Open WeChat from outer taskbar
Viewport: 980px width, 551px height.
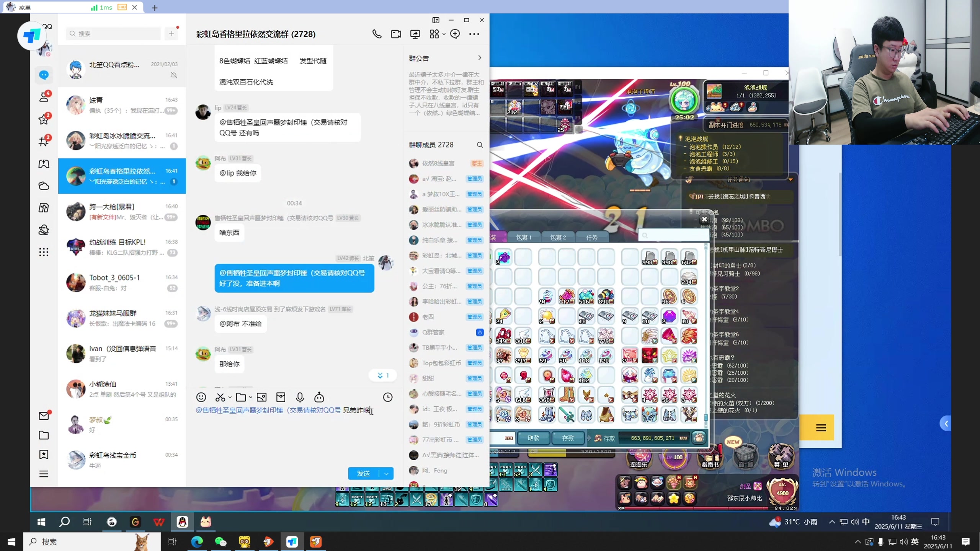(x=220, y=541)
